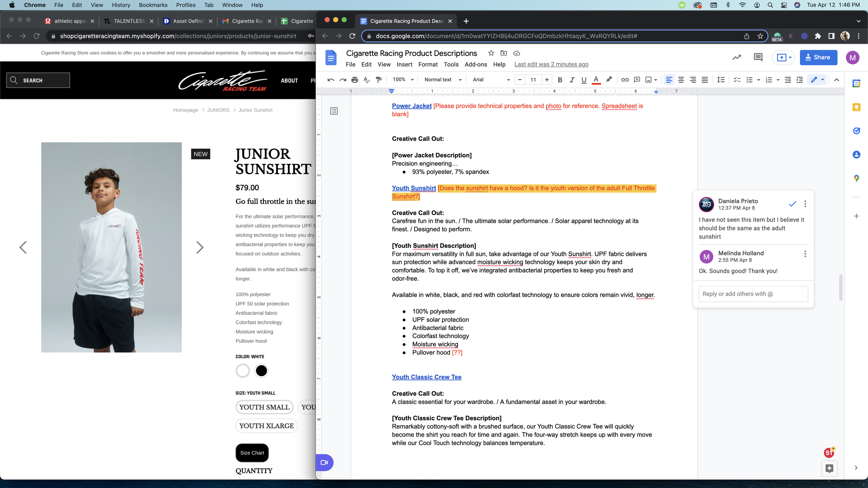The width and height of the screenshot is (868, 488).
Task: Toggle underline formatting
Action: [x=584, y=80]
